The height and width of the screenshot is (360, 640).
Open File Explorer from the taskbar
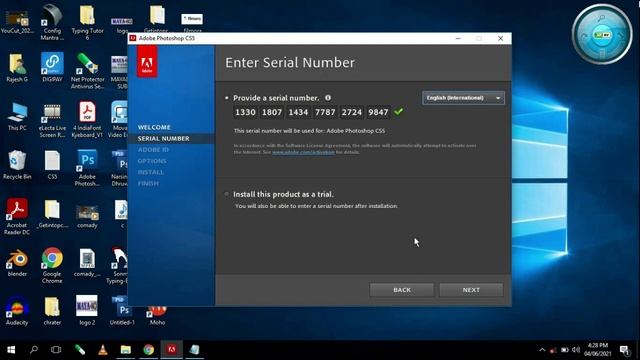point(126,350)
